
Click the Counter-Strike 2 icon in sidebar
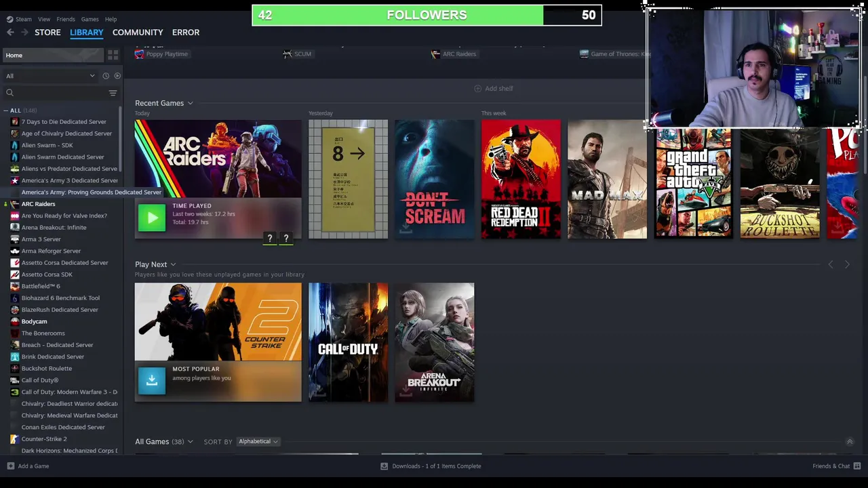pyautogui.click(x=15, y=439)
